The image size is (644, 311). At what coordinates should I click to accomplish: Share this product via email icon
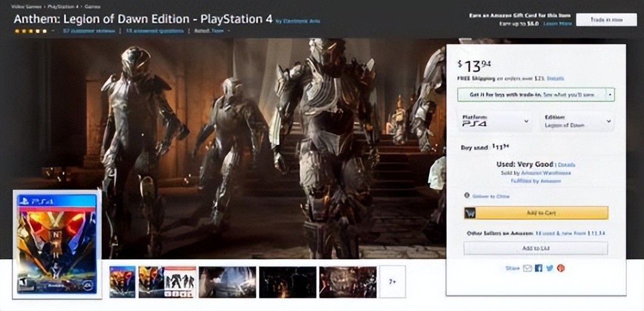527,268
